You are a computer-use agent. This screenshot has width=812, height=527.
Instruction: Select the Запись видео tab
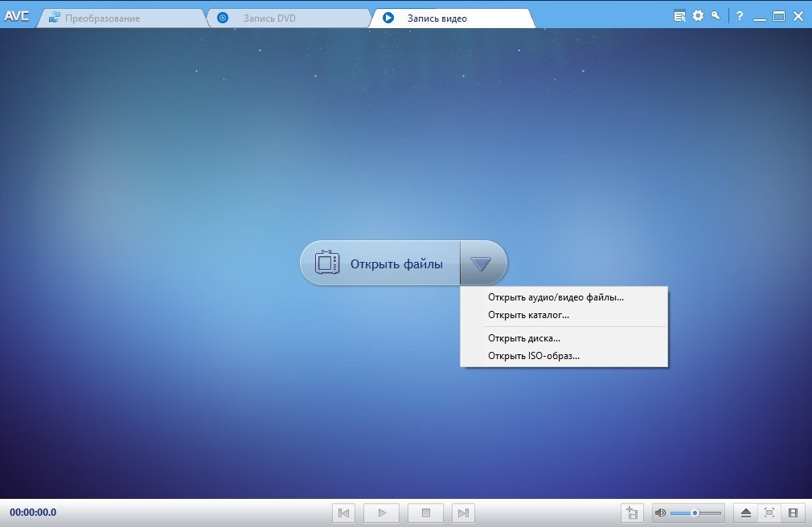coord(452,18)
